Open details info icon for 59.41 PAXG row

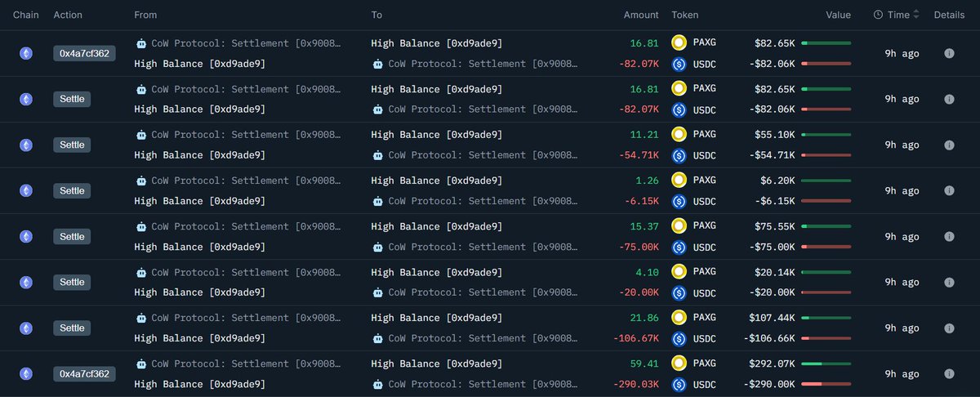click(x=949, y=373)
